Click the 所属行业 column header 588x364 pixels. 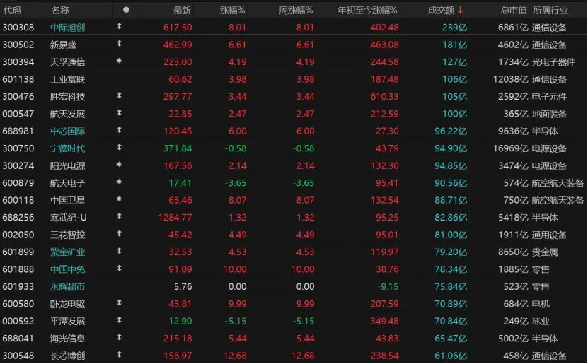pos(550,10)
